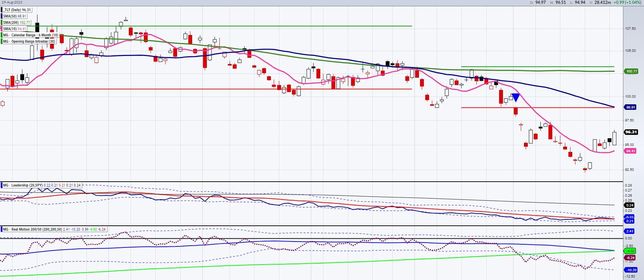Click the 96.31 last price axis tag
Viewport: 644px width, 280px height.
pos(631,132)
